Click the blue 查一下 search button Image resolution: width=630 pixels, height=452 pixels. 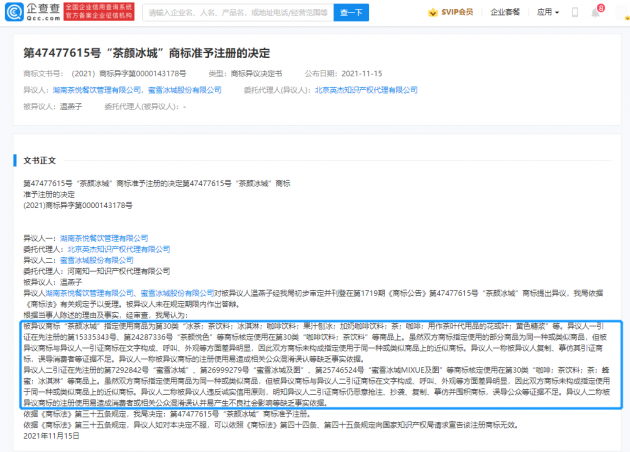click(x=351, y=12)
